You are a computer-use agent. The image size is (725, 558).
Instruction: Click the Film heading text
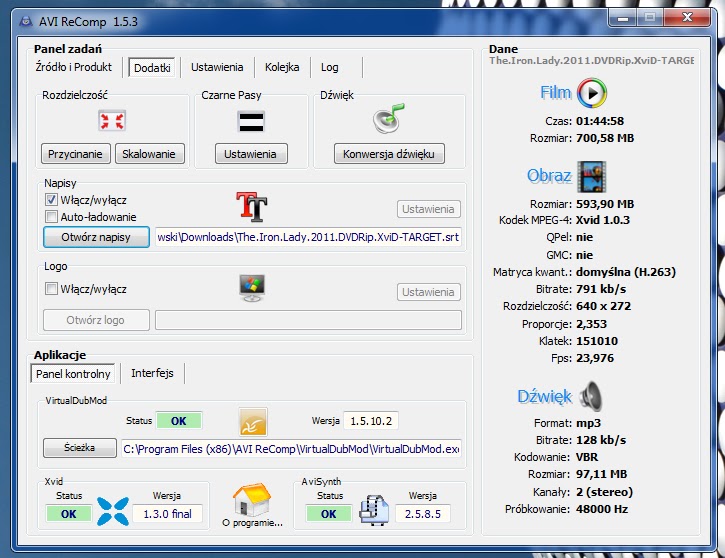(x=556, y=93)
